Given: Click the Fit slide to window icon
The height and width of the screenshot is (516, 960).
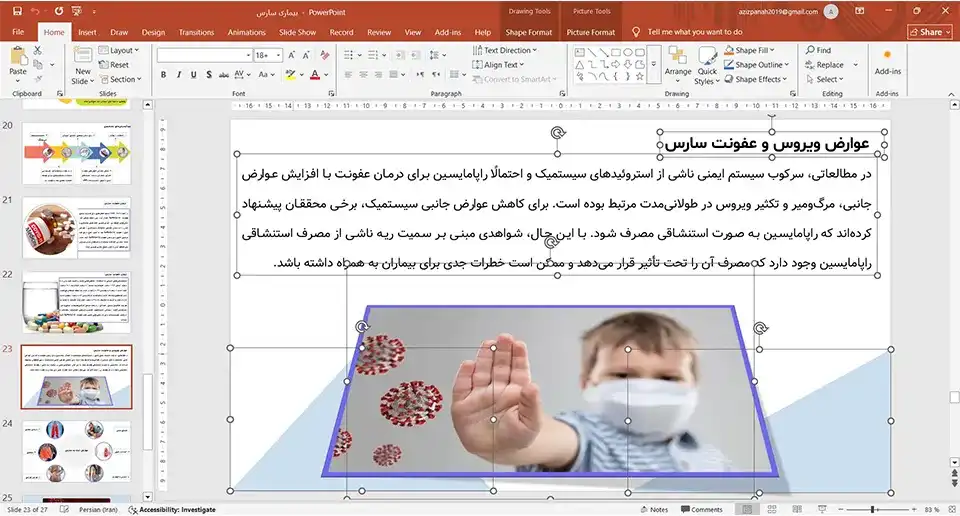Looking at the screenshot, I should point(951,509).
